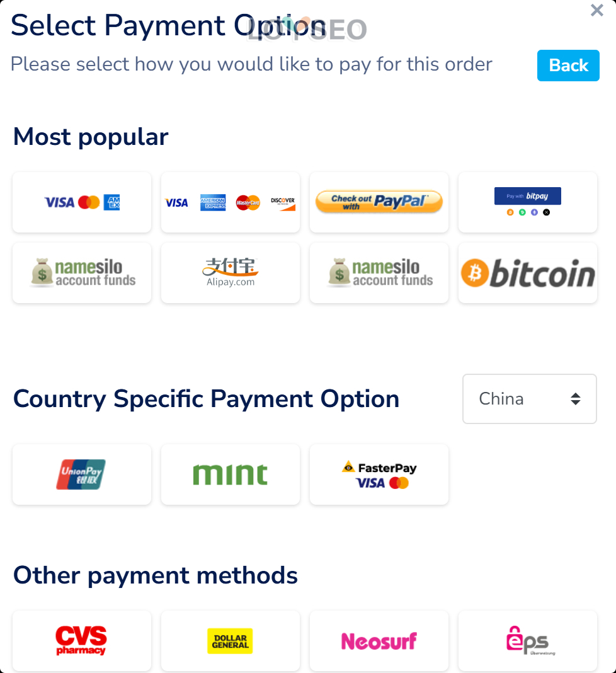Viewport: 616px width, 673px height.
Task: Select Alipay.com payment method
Action: [231, 273]
